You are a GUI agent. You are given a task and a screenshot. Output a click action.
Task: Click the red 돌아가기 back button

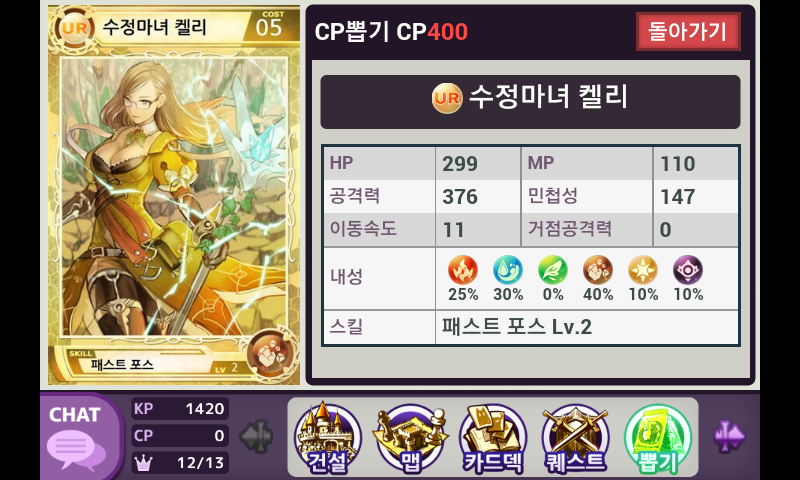point(688,32)
